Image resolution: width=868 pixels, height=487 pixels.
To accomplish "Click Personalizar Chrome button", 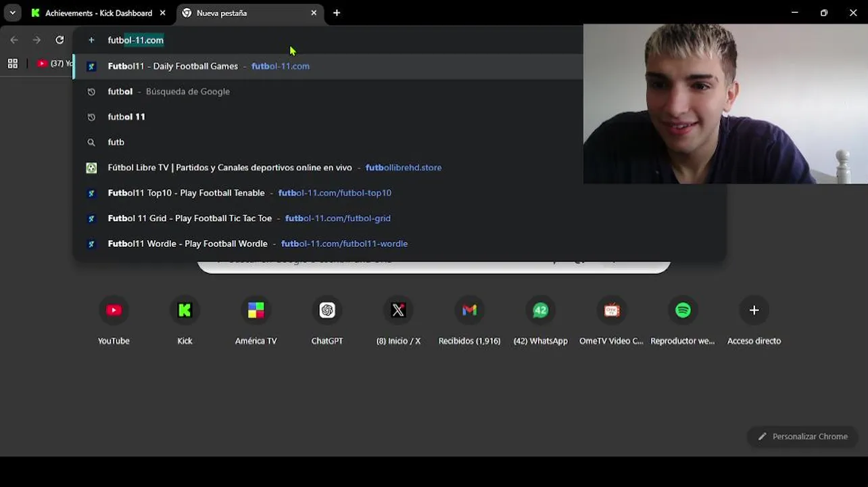I will (x=802, y=436).
